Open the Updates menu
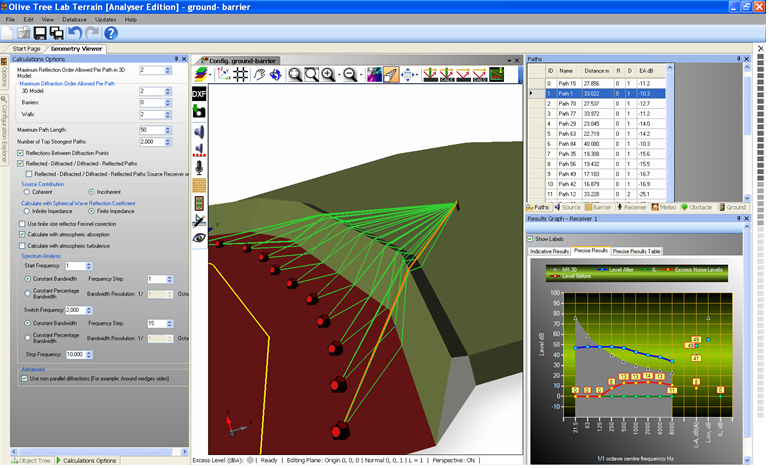Viewport: 769px width, 468px height. [105, 20]
